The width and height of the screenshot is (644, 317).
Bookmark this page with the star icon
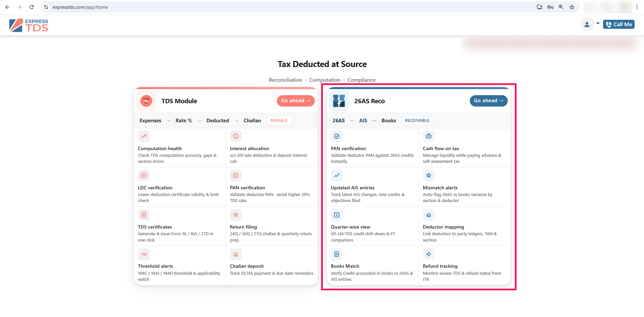(572, 7)
